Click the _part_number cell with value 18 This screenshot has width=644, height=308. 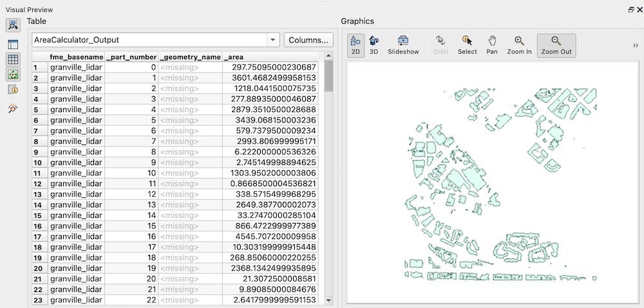[131, 258]
